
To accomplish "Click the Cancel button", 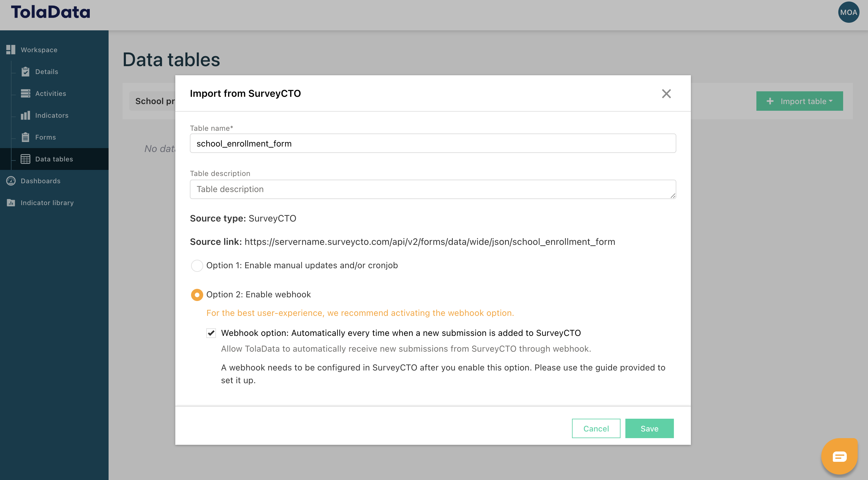I will point(596,428).
